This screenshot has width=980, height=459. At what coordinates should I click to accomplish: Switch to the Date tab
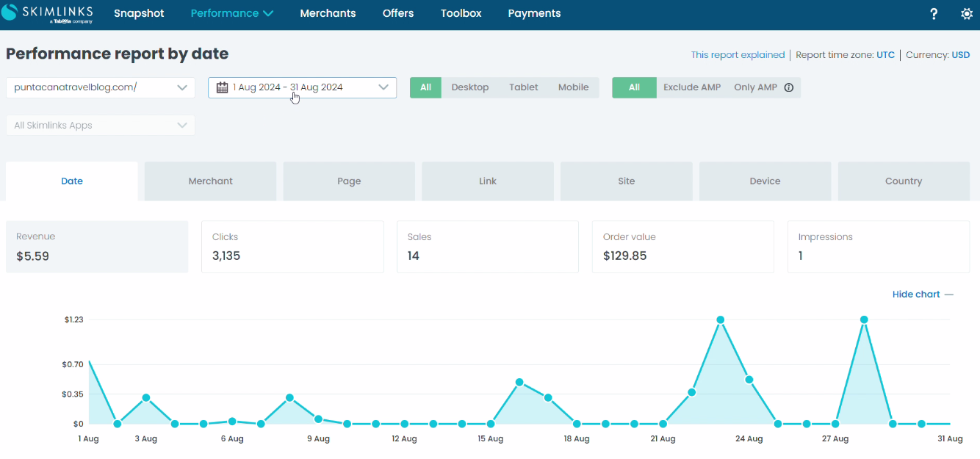click(72, 181)
